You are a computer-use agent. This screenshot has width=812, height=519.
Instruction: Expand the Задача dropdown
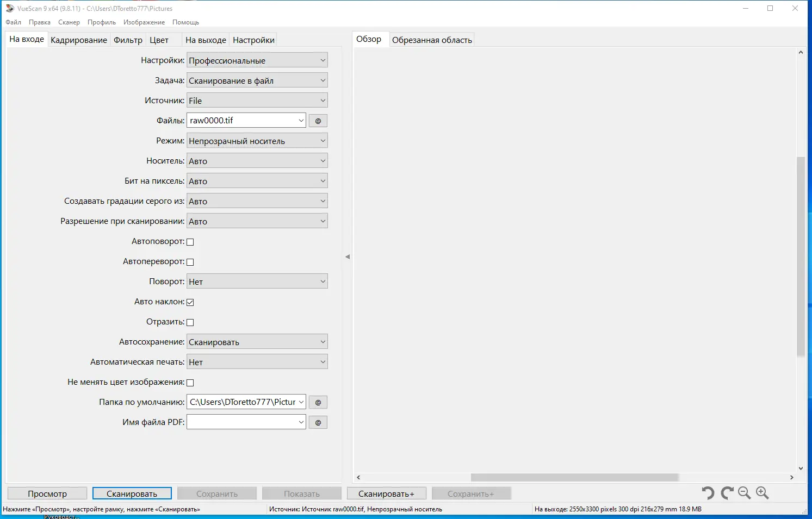click(x=257, y=80)
